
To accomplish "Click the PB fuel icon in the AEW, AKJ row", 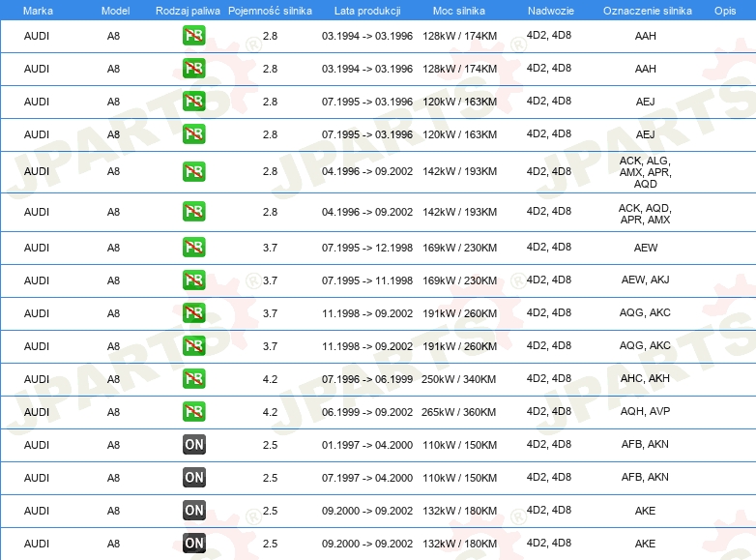I will [193, 280].
